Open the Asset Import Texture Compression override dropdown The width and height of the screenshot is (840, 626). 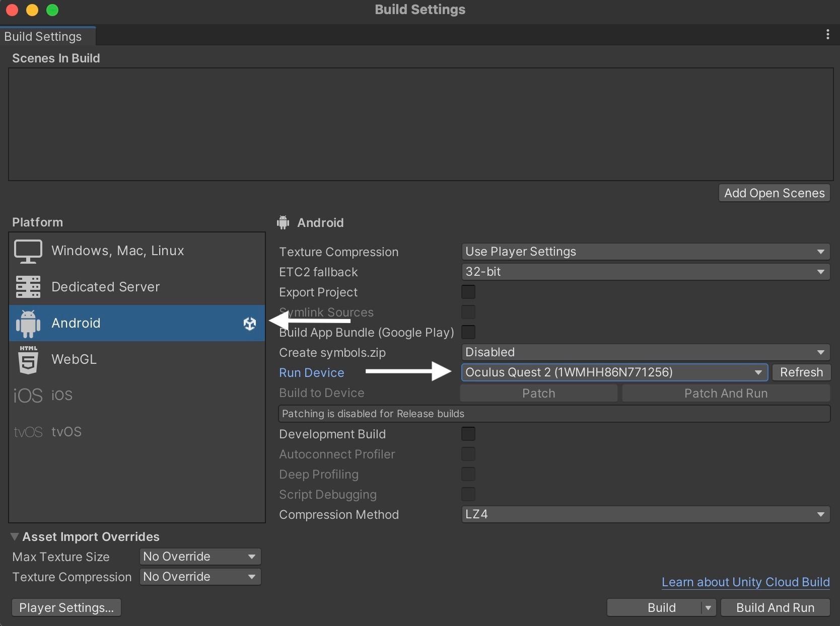200,577
